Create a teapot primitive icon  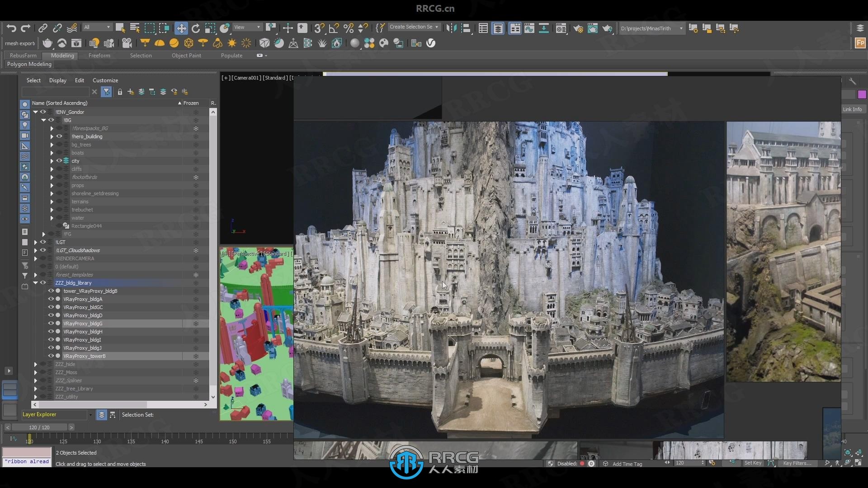coord(47,43)
